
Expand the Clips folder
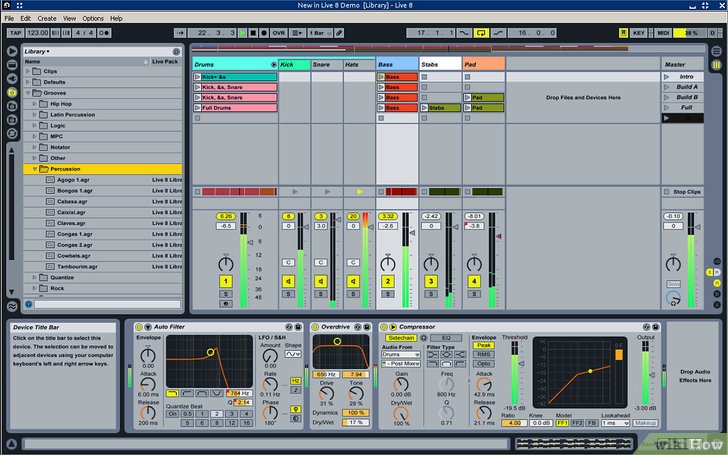pyautogui.click(x=28, y=72)
